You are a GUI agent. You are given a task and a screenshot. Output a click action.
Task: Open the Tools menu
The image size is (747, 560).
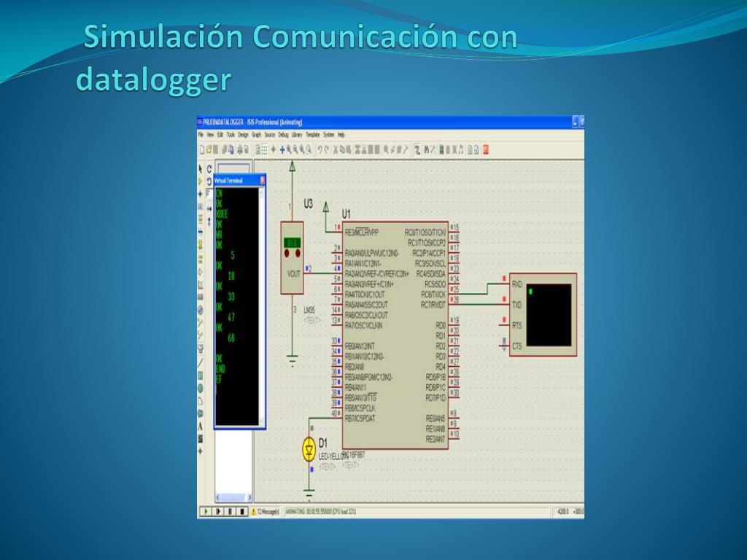click(x=231, y=135)
